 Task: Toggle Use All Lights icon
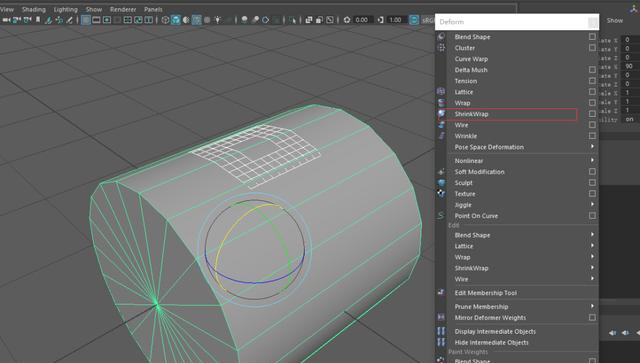tap(218, 20)
